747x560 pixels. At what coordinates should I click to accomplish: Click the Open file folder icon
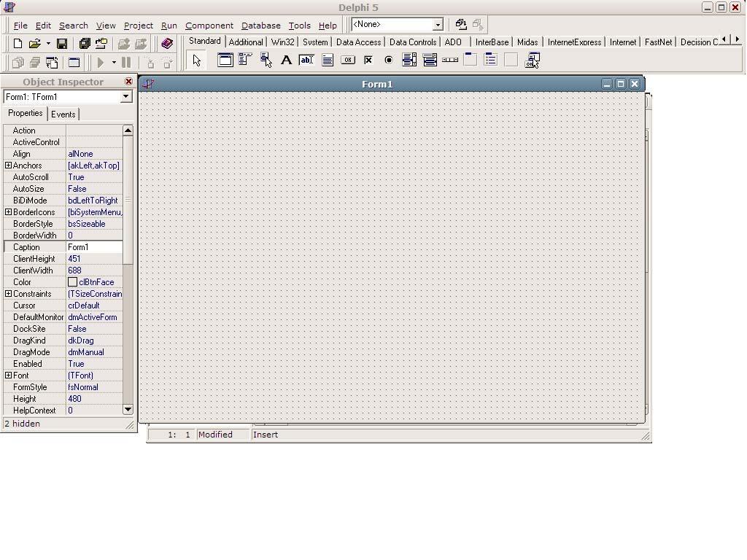pos(34,44)
